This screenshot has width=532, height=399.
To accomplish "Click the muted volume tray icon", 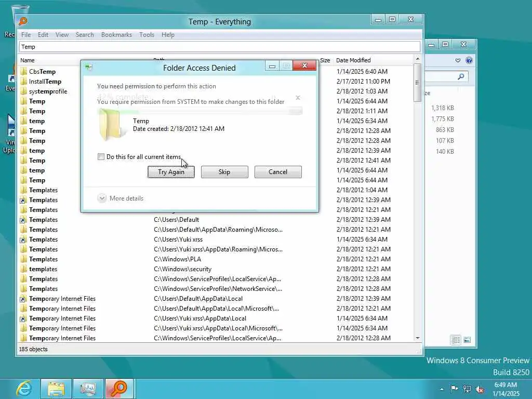I will pos(480,389).
